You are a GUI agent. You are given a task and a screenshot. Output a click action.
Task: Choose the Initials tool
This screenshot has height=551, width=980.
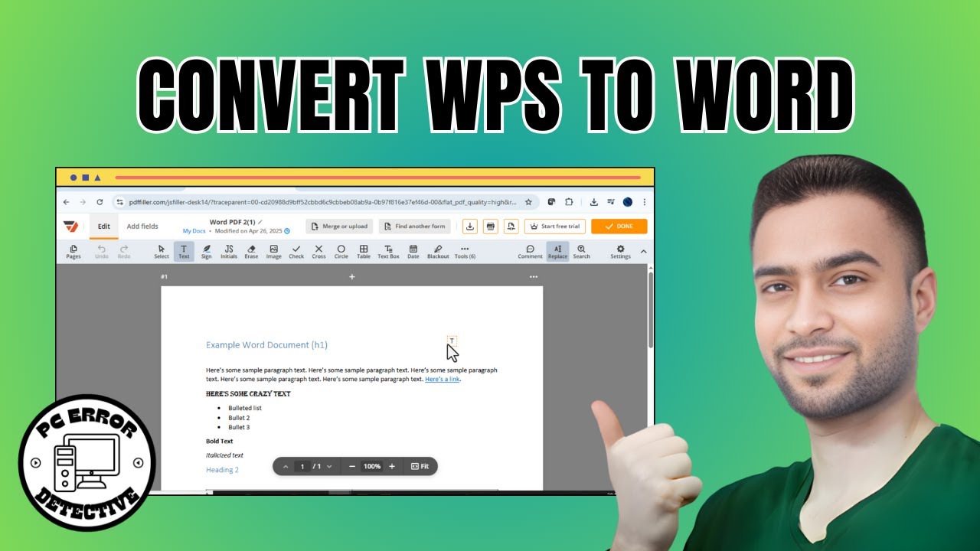pyautogui.click(x=229, y=252)
